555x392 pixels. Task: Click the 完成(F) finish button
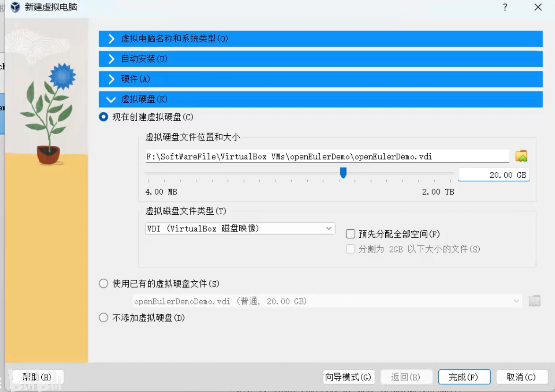(x=464, y=377)
